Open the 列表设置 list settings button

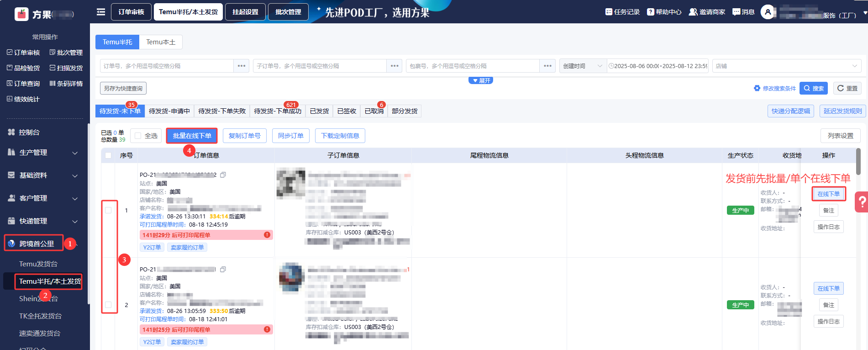click(841, 136)
